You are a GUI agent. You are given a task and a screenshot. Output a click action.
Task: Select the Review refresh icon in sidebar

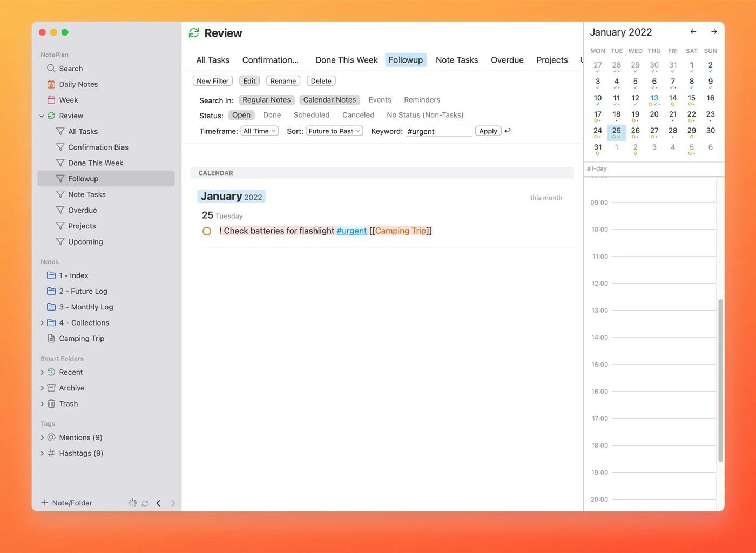click(x=51, y=116)
